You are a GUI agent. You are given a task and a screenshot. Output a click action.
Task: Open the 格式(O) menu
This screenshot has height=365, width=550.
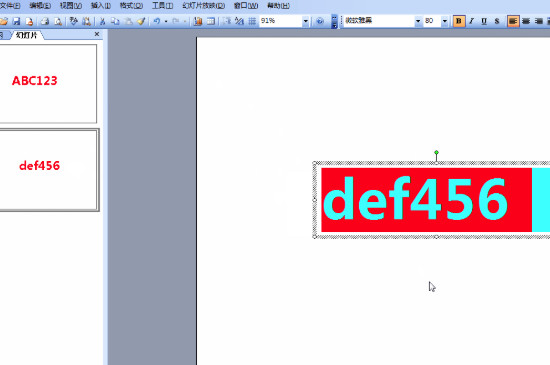click(131, 6)
